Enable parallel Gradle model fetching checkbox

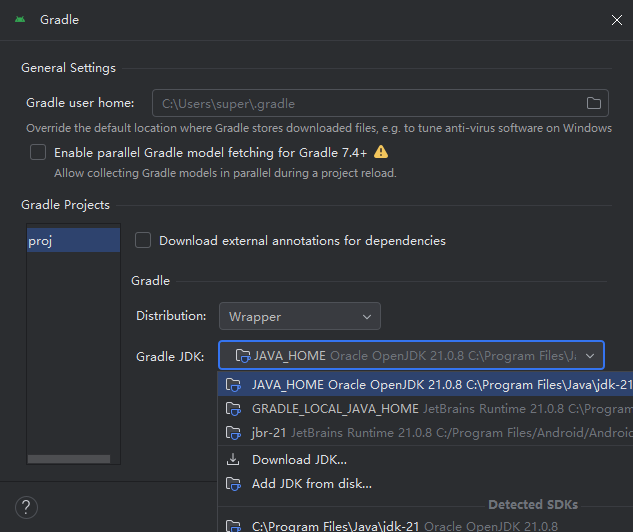tap(38, 152)
